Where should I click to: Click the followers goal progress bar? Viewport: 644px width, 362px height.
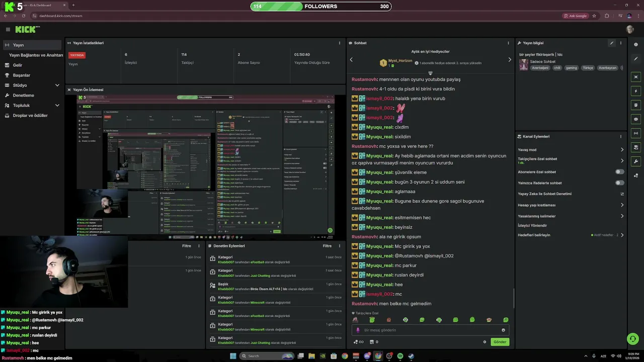[x=321, y=7]
